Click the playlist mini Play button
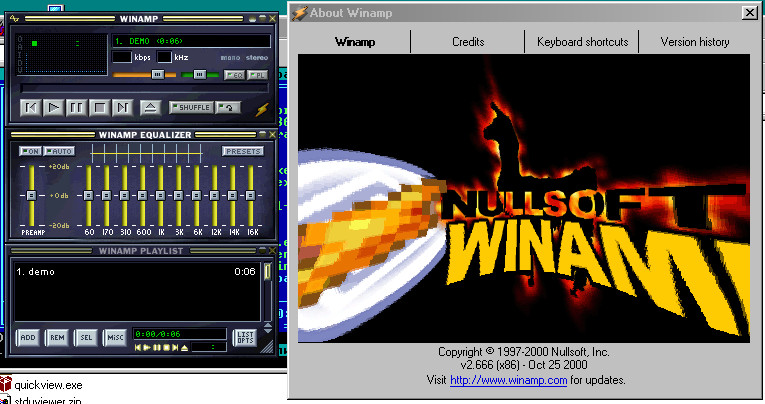This screenshot has width=765, height=404. tap(147, 348)
